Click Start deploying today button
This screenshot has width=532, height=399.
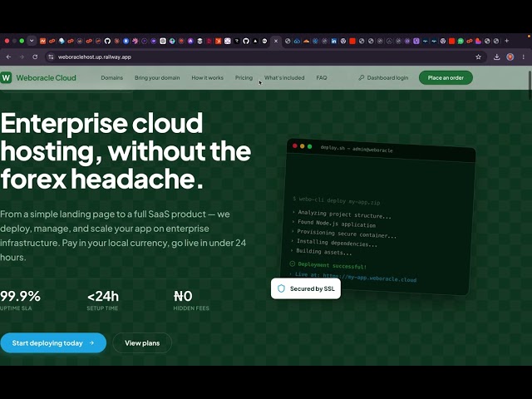[x=53, y=343]
